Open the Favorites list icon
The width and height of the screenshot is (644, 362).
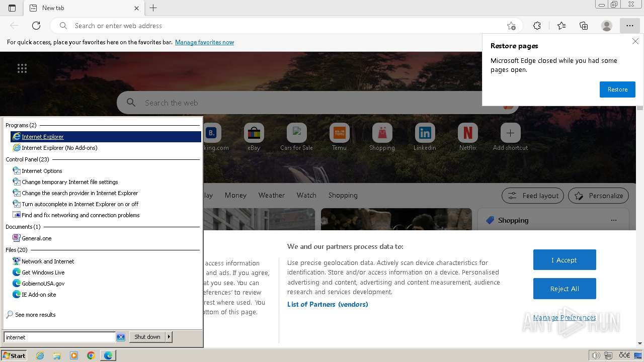(x=561, y=26)
